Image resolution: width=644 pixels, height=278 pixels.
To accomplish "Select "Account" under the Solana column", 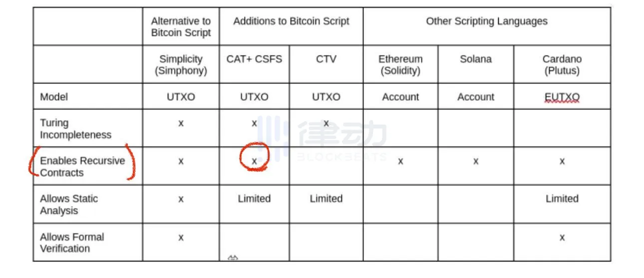I will 476,97.
